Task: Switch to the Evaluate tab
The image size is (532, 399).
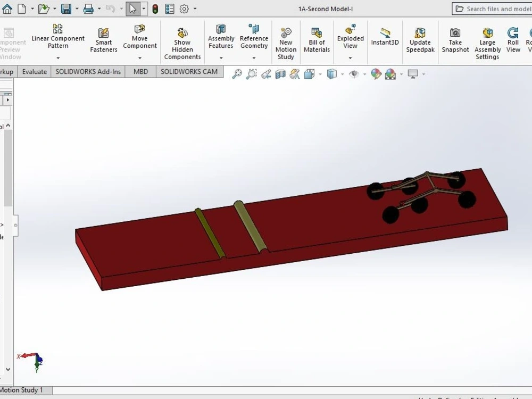Action: [34, 72]
